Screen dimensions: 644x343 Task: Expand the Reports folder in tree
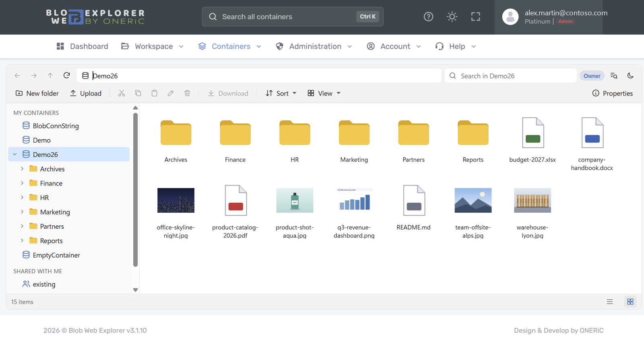22,241
